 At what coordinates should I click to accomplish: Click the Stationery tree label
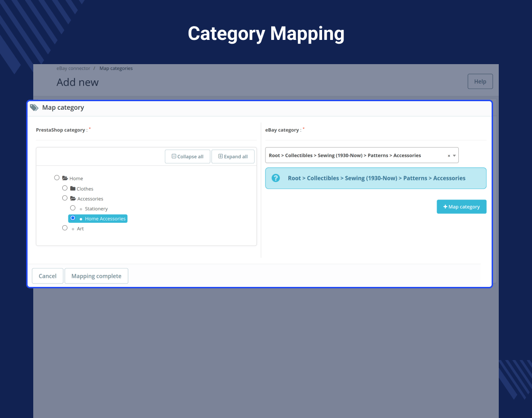(96, 209)
